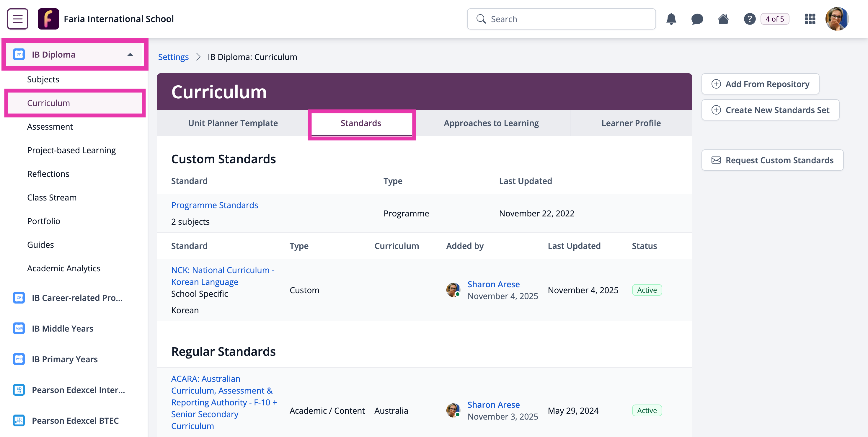Open the apps grid launcher
Viewport: 868px width, 437px height.
[810, 19]
